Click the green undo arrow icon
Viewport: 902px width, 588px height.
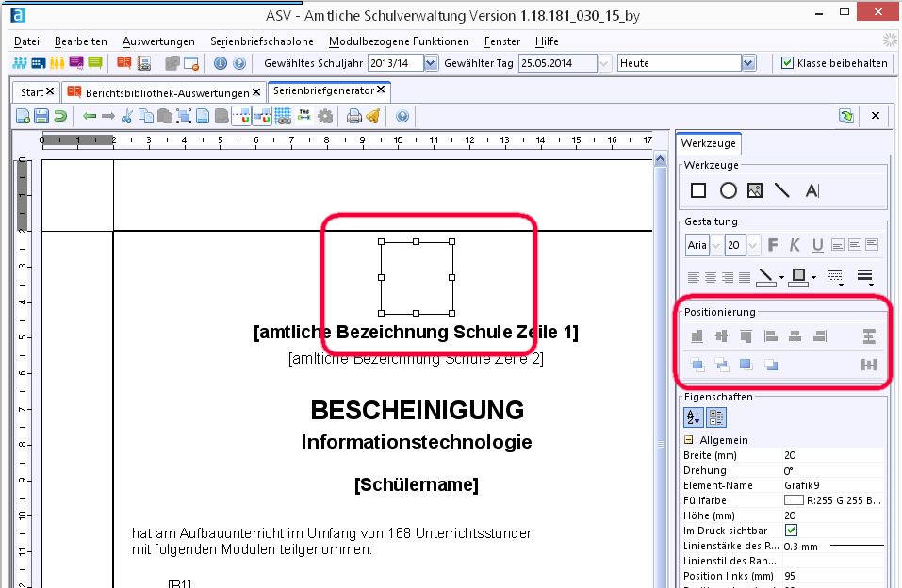59,117
